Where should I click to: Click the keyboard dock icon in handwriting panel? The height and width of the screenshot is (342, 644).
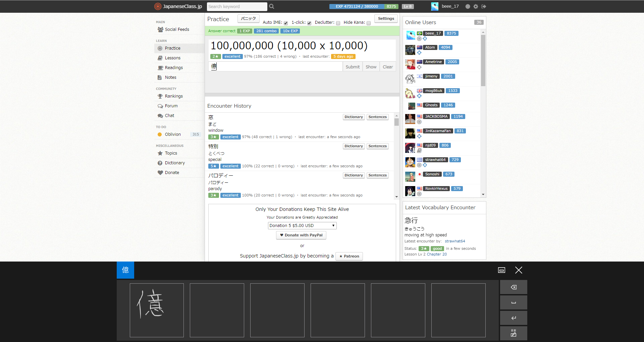[501, 270]
